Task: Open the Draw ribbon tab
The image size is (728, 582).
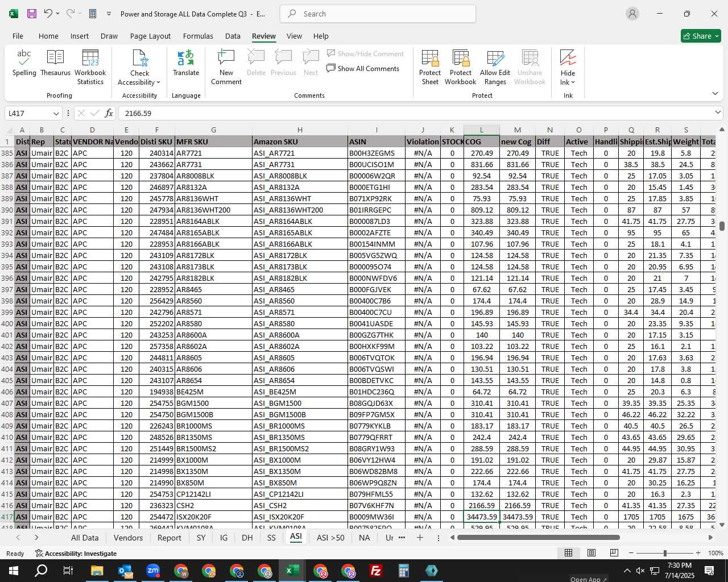Action: (109, 36)
